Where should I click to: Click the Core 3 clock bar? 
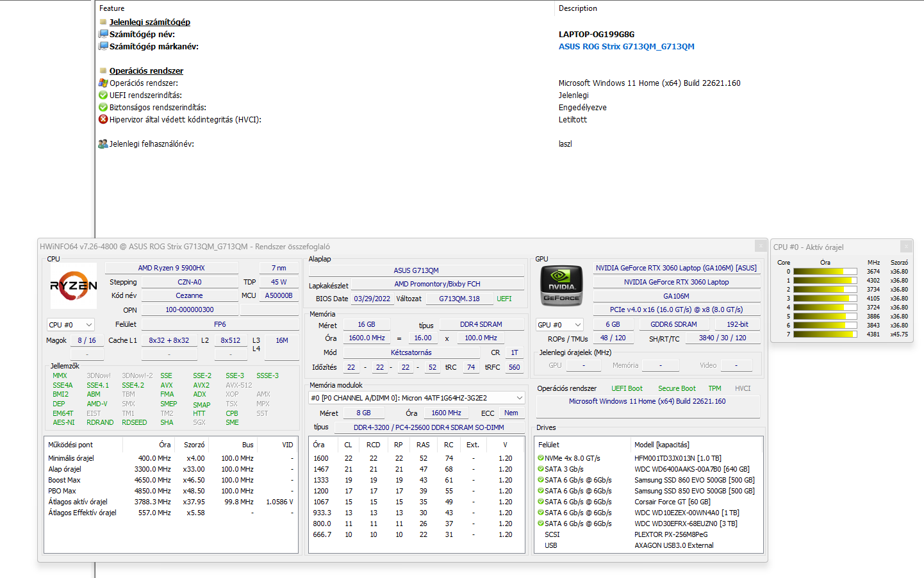click(x=825, y=299)
